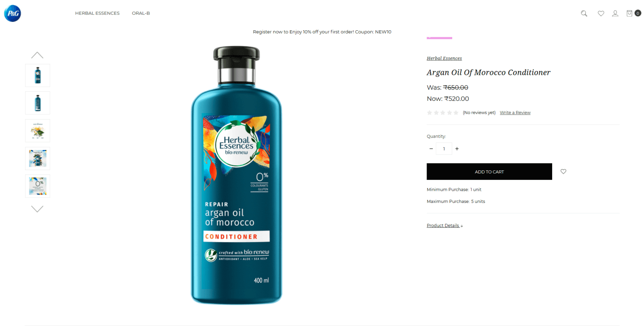The width and height of the screenshot is (644, 326).
Task: Open the Write a Review link
Action: [x=515, y=113]
